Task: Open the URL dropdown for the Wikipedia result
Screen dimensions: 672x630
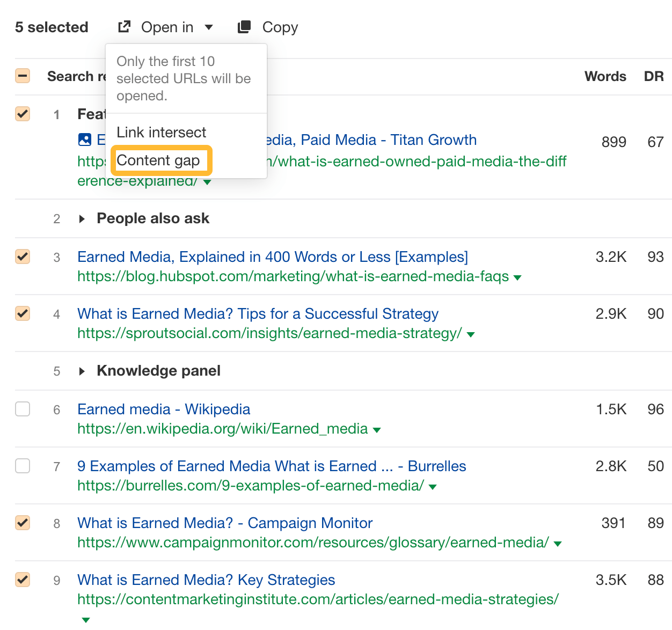Action: click(377, 429)
